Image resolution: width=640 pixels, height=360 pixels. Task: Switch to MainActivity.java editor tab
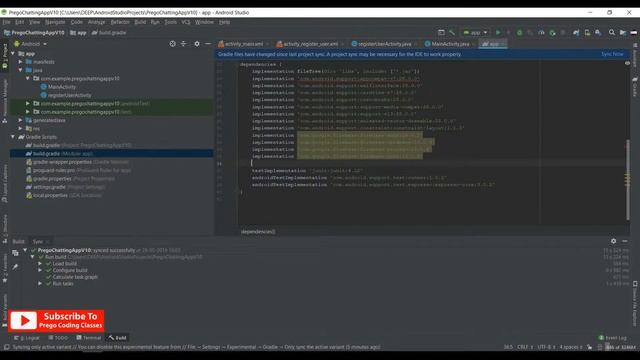450,44
